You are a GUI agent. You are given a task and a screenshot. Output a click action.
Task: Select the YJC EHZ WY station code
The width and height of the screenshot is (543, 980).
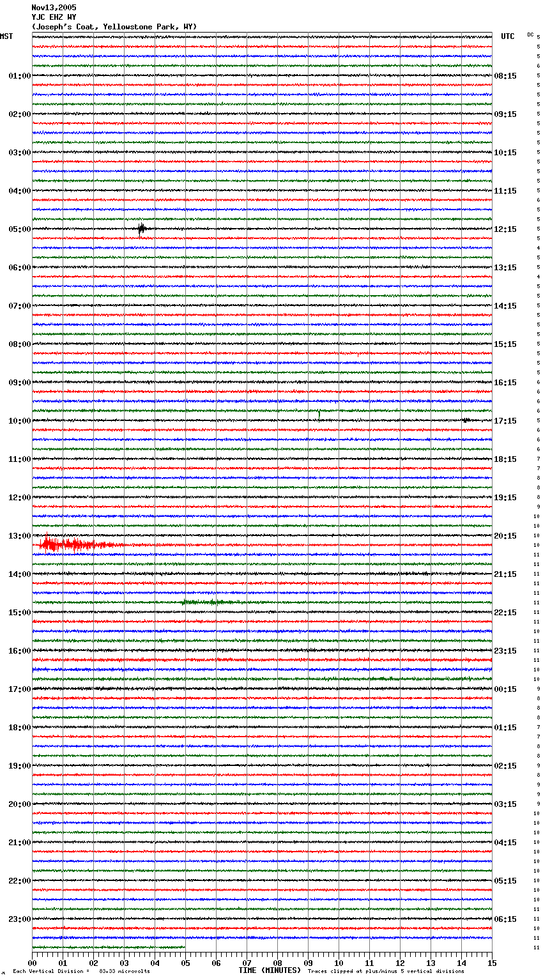click(x=54, y=17)
